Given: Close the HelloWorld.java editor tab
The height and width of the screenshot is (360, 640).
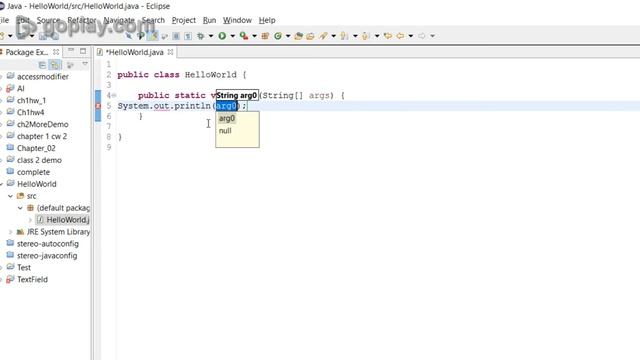Looking at the screenshot, I should 171,52.
